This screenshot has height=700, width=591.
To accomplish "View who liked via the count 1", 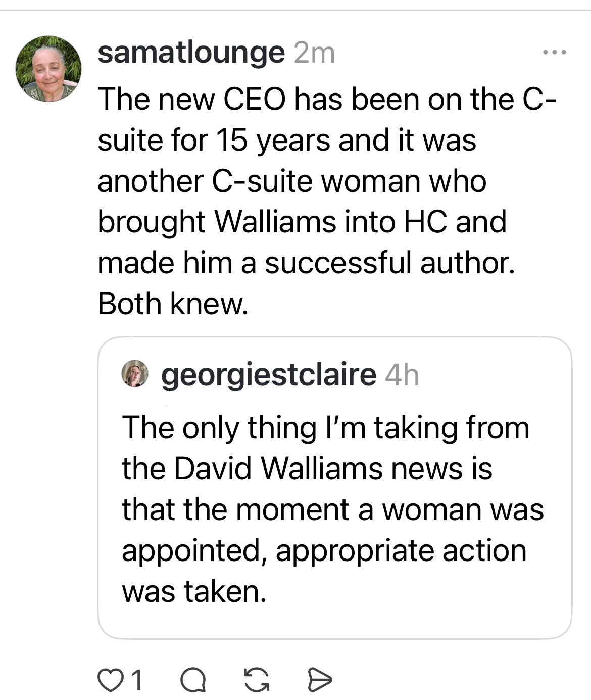I will [137, 680].
